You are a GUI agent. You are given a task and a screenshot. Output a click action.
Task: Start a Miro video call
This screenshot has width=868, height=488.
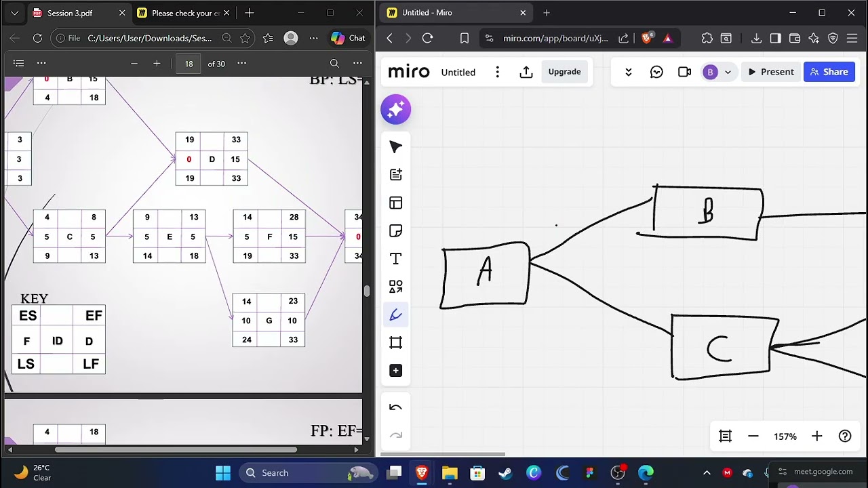pos(684,72)
